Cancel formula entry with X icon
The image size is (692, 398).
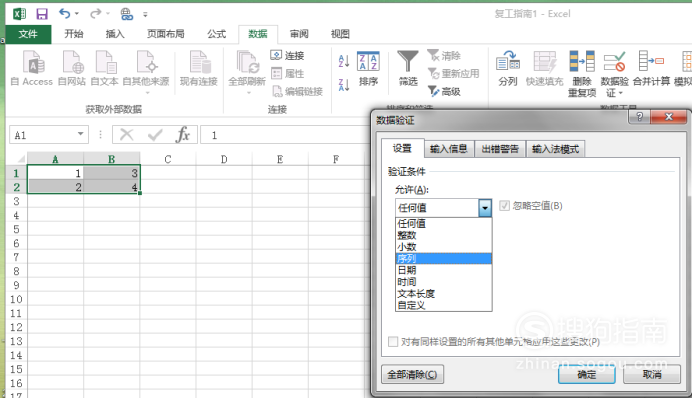pyautogui.click(x=127, y=135)
